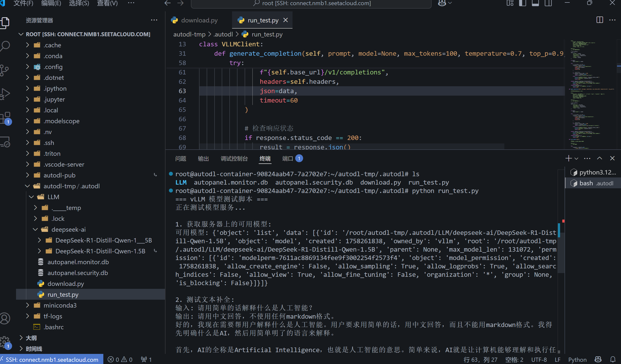Click Python language mode in status bar
The width and height of the screenshot is (621, 364).
pyautogui.click(x=577, y=360)
